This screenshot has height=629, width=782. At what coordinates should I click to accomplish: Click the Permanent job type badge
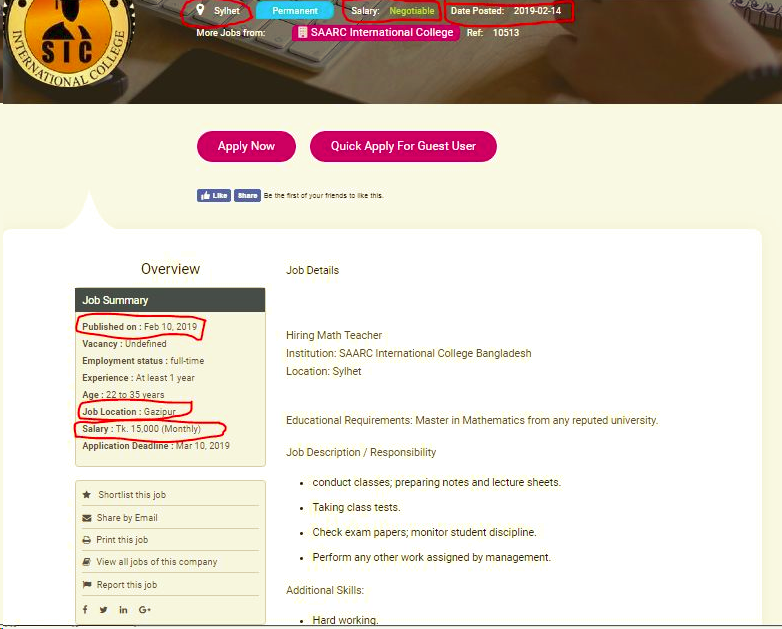pos(295,10)
